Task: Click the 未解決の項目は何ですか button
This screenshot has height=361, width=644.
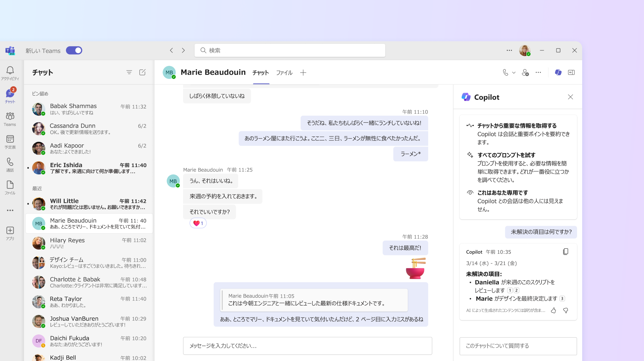Action: (x=541, y=232)
